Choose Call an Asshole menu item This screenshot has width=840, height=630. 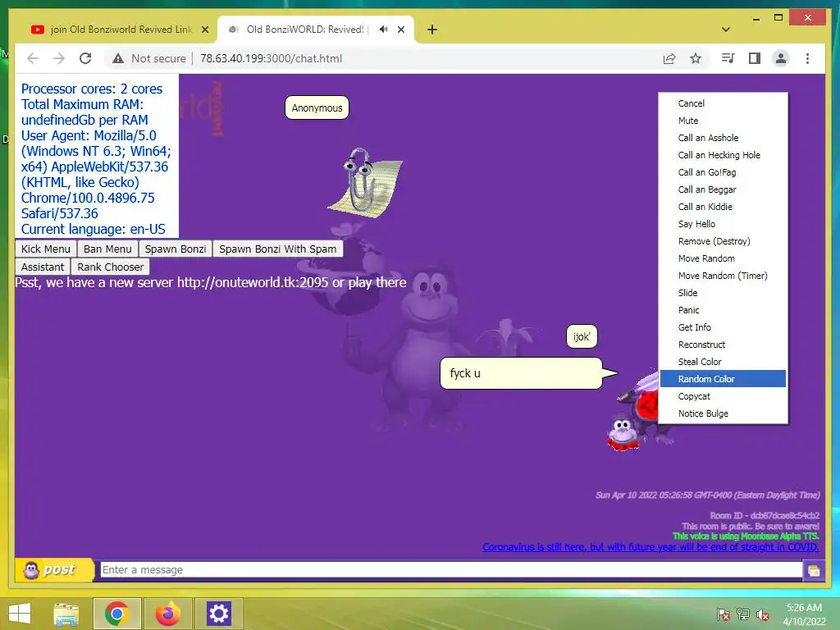(x=723, y=138)
